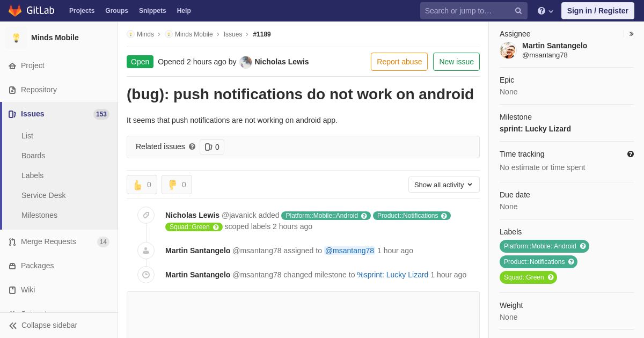The width and height of the screenshot is (644, 338).
Task: Click the Report abuse button
Action: [x=399, y=62]
